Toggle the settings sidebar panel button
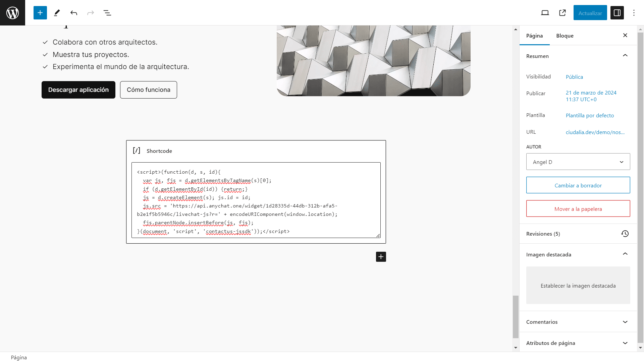644x362 pixels. pyautogui.click(x=617, y=13)
